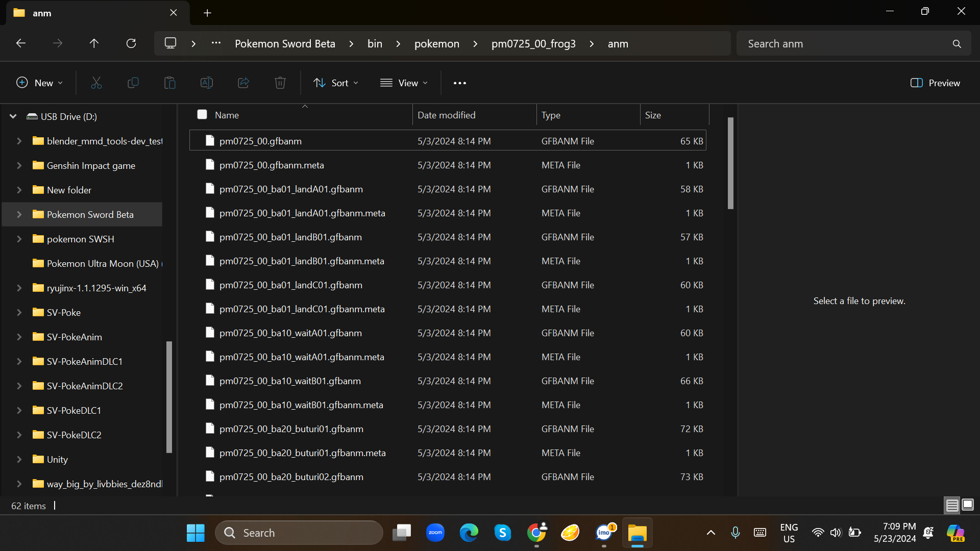Image resolution: width=980 pixels, height=551 pixels.
Task: Click the Rename icon in toolbar
Action: click(206, 83)
